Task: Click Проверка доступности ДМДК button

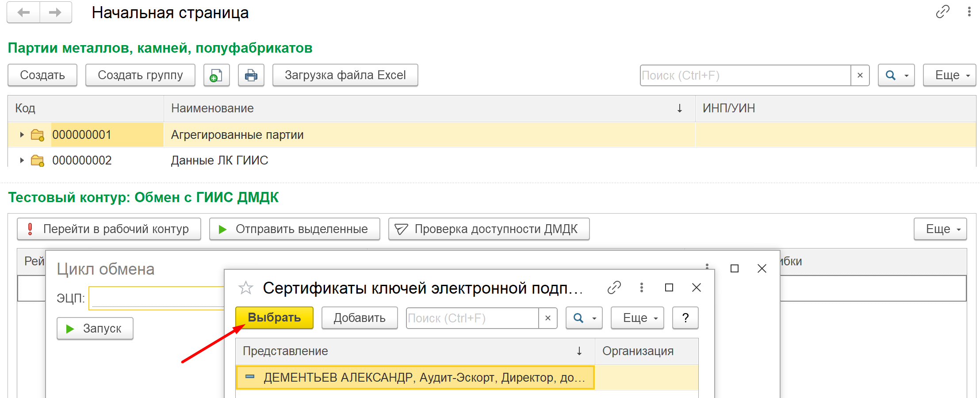Action: 489,229
